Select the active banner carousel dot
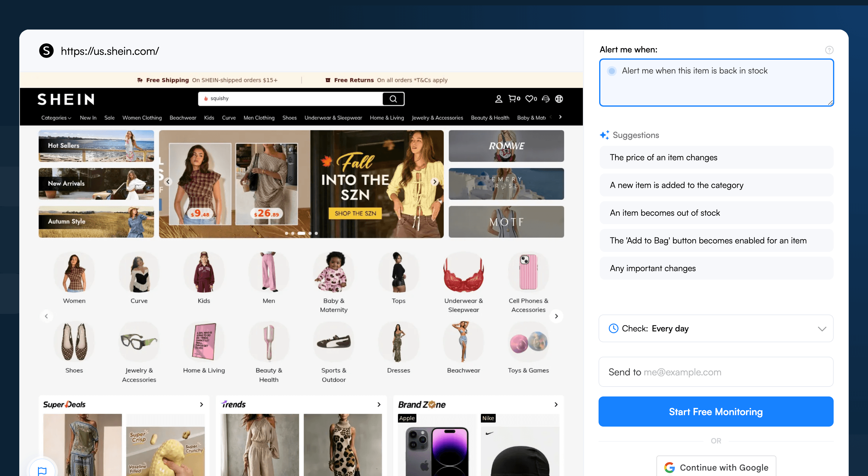The width and height of the screenshot is (868, 476). pos(301,233)
